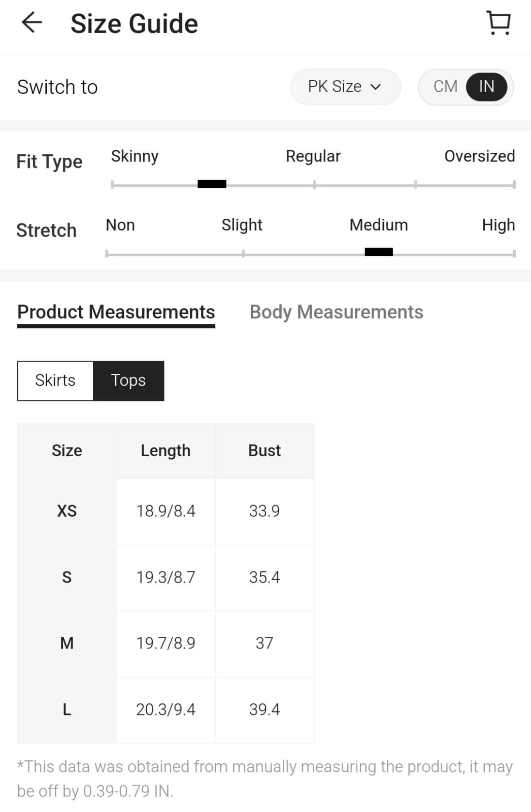Click the Fit Type slider marker

coord(212,184)
